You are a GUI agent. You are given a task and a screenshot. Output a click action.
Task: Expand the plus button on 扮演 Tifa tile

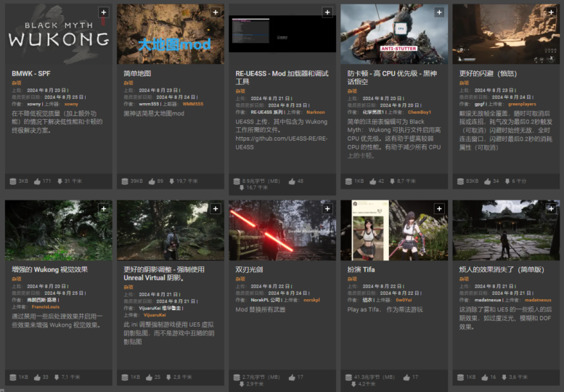[x=439, y=208]
